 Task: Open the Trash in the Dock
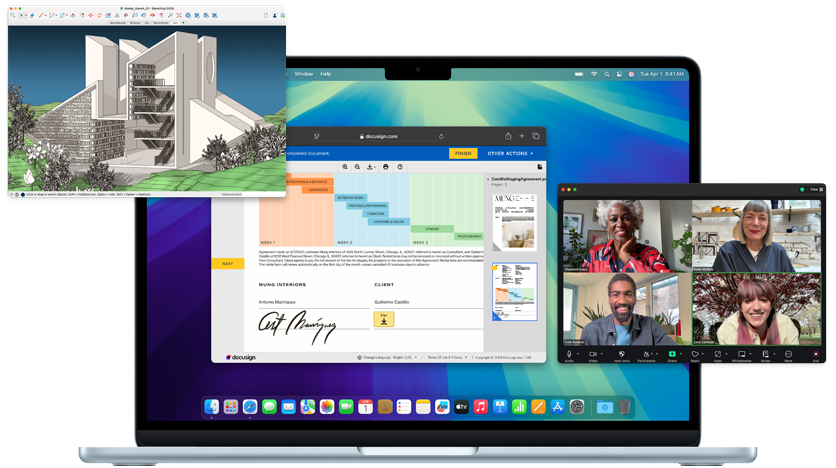(x=624, y=407)
